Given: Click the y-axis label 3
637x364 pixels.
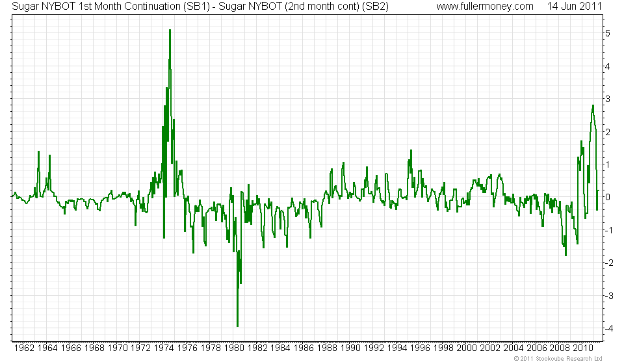Looking at the screenshot, I should (x=608, y=99).
